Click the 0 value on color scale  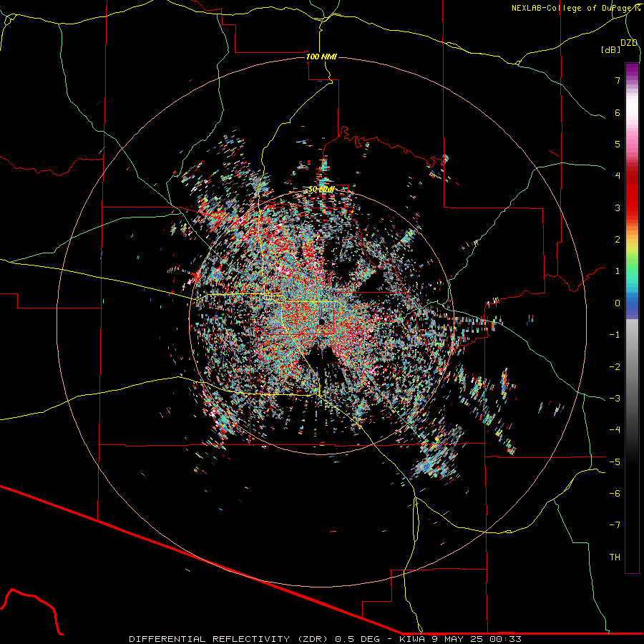coord(618,303)
